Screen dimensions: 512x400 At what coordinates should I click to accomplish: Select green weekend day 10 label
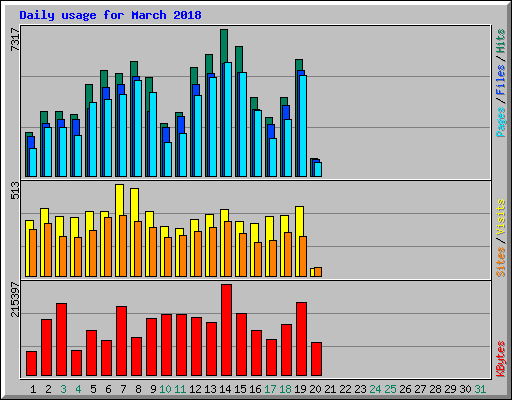165,389
